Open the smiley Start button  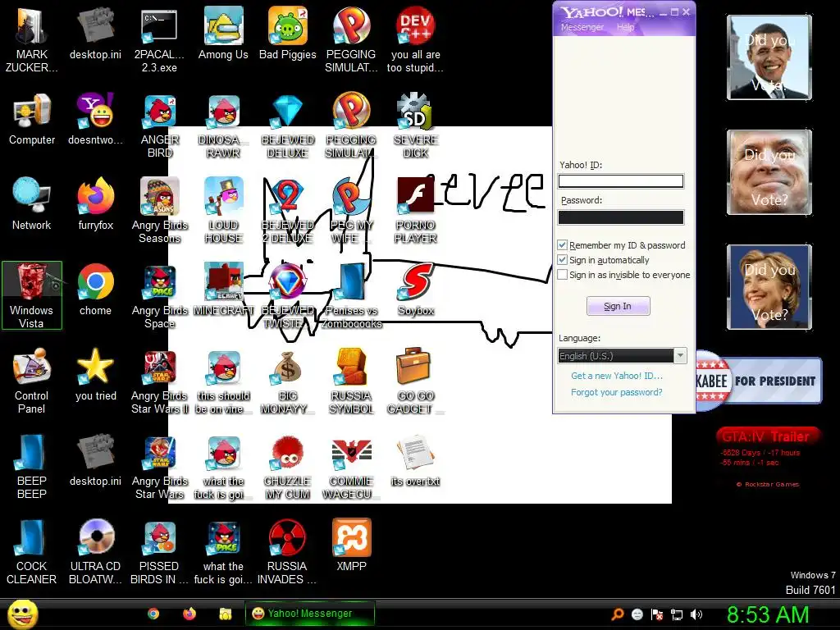pos(22,614)
